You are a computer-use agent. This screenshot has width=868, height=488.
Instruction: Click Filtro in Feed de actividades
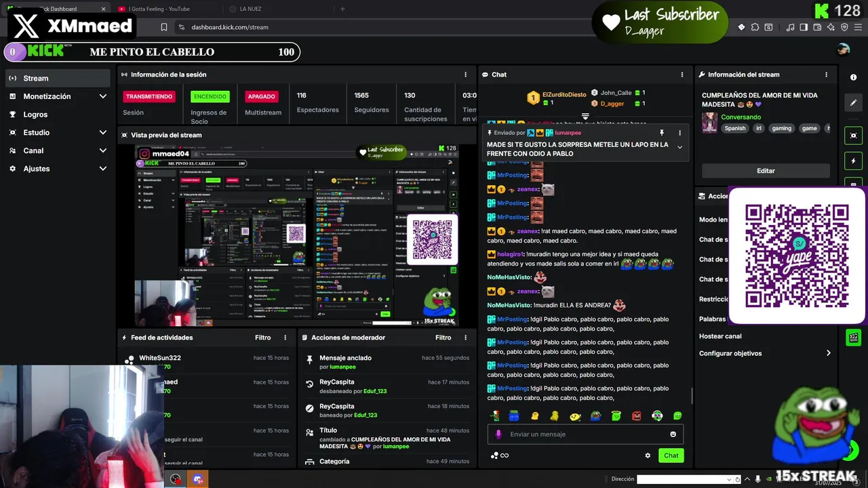coord(262,338)
